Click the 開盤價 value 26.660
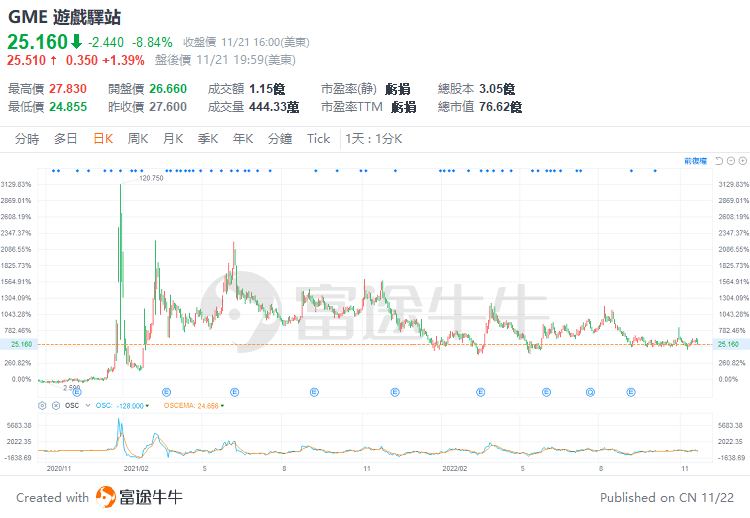Viewport: 750px width, 518px height. 168,89
